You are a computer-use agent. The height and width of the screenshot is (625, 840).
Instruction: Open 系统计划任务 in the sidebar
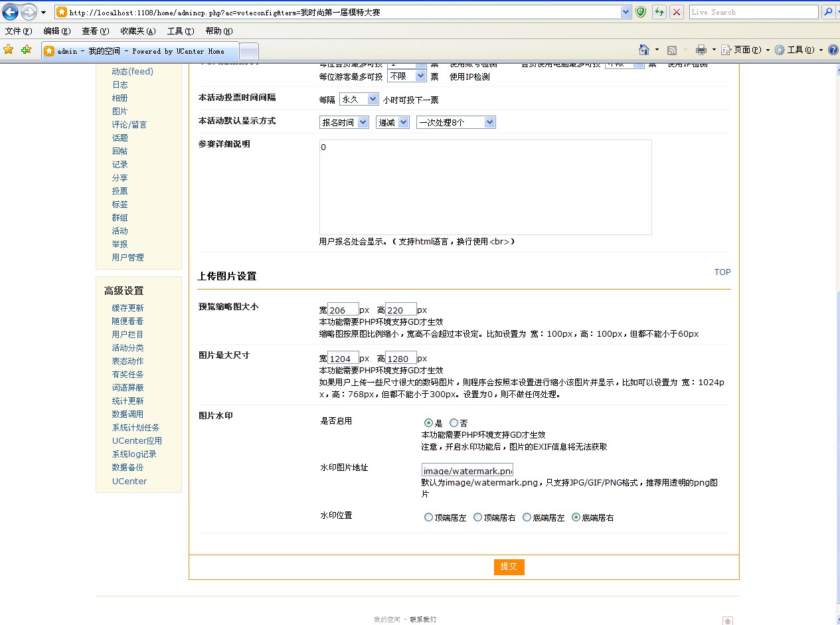pyautogui.click(x=135, y=428)
